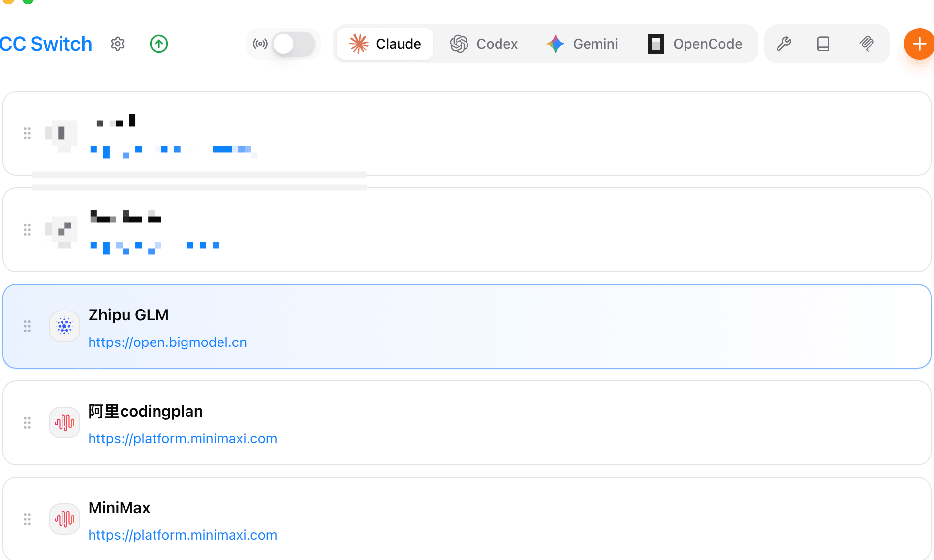Click the Zhipu GLM provider icon
This screenshot has width=934, height=560.
click(64, 326)
